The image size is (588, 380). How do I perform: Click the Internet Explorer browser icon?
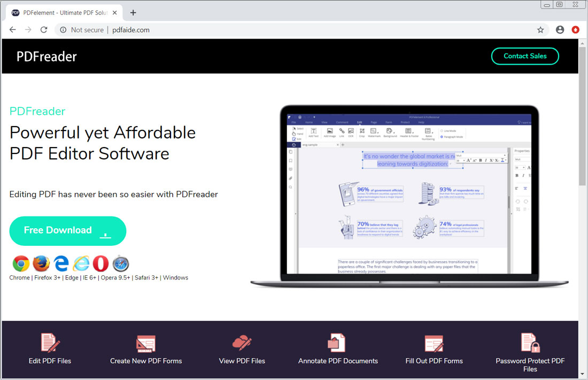tap(81, 263)
